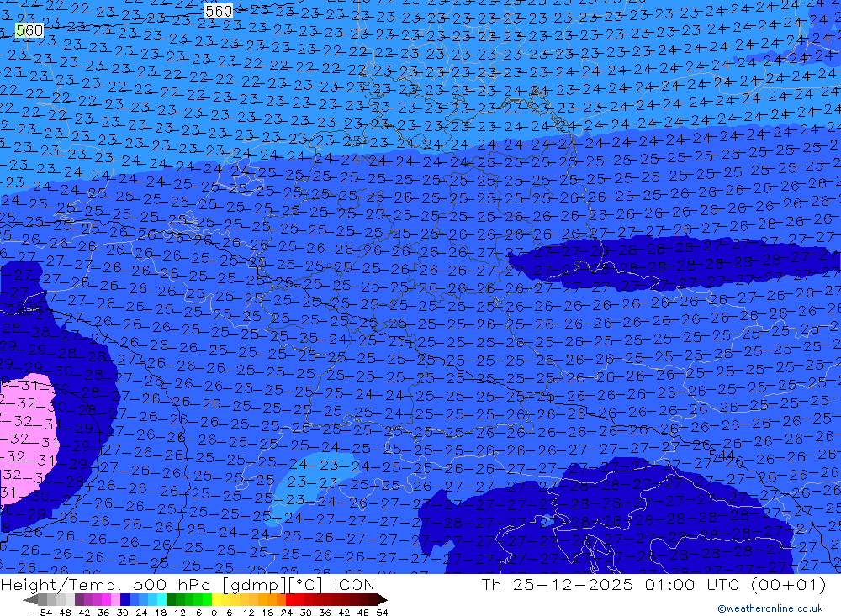Click the cyan legend swatch near -18

pos(161,599)
